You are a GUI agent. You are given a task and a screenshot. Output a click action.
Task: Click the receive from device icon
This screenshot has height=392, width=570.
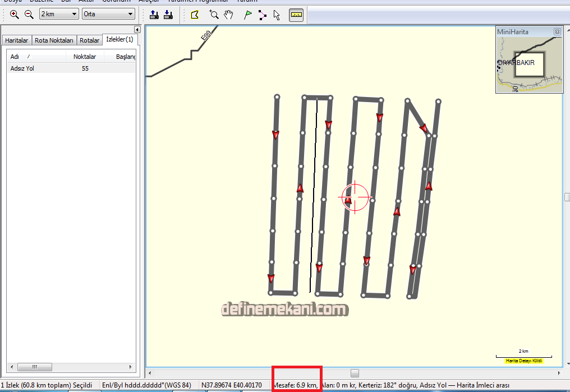click(168, 15)
